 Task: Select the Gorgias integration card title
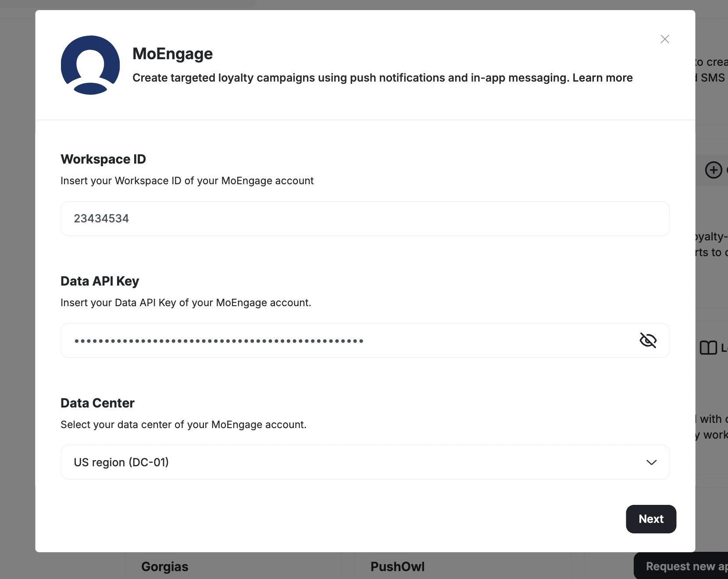click(x=165, y=567)
